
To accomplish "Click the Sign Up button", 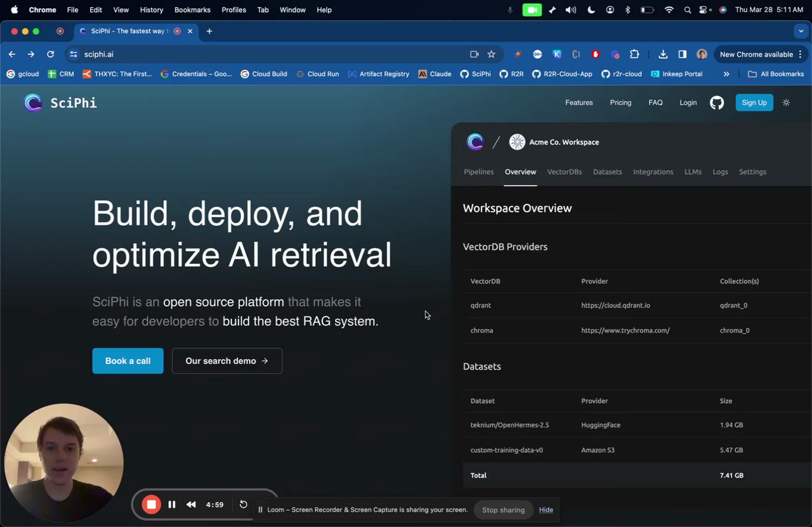I will pyautogui.click(x=754, y=103).
